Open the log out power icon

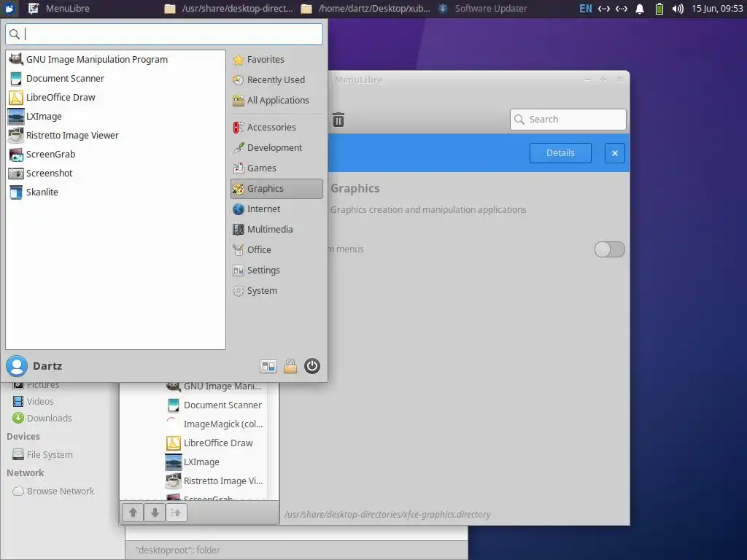coord(312,366)
